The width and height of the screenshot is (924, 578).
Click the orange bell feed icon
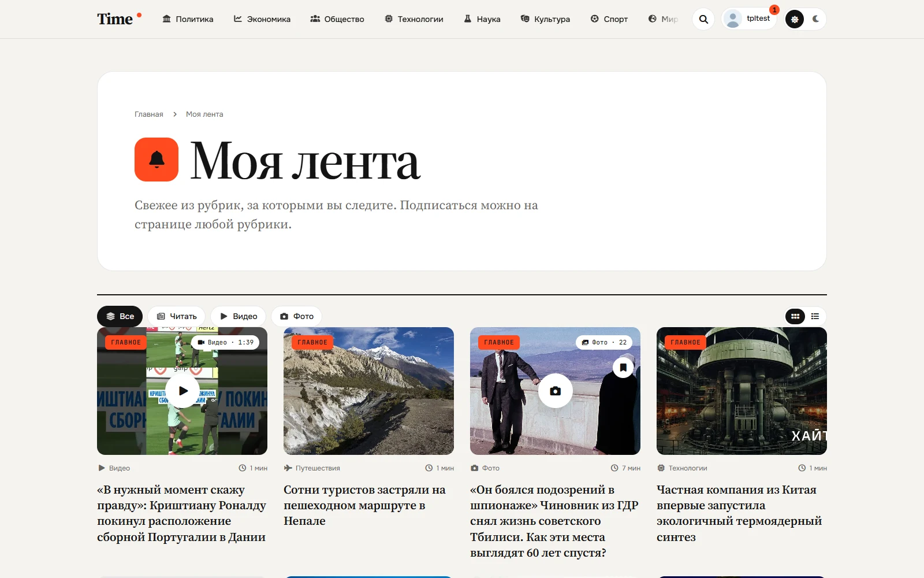coord(157,160)
